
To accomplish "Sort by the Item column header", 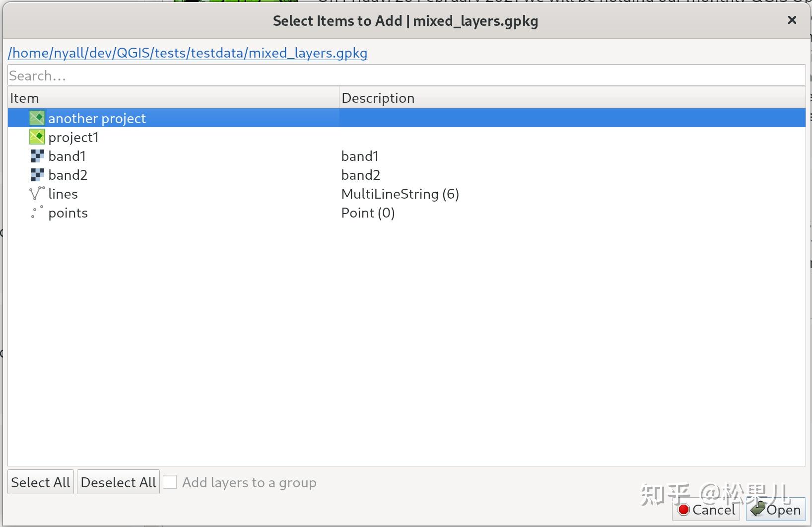I will pos(173,98).
